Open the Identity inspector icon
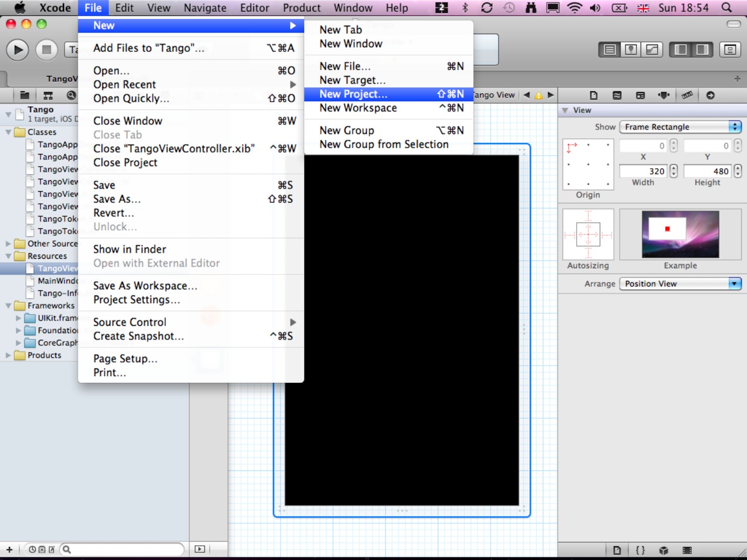 (640, 95)
